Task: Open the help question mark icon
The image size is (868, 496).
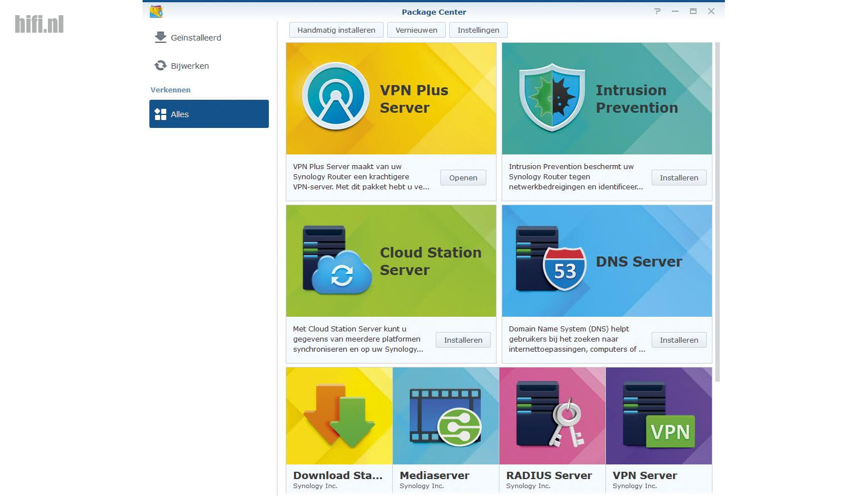Action: tap(657, 11)
